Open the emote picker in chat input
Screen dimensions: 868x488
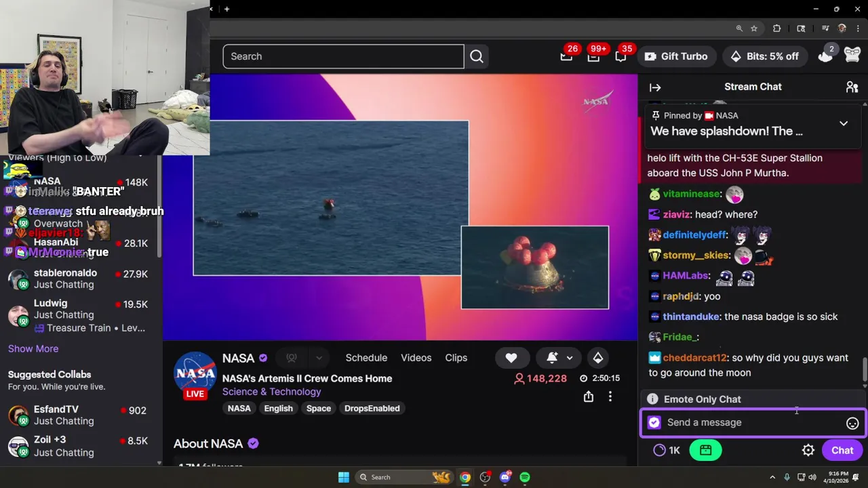tap(852, 423)
